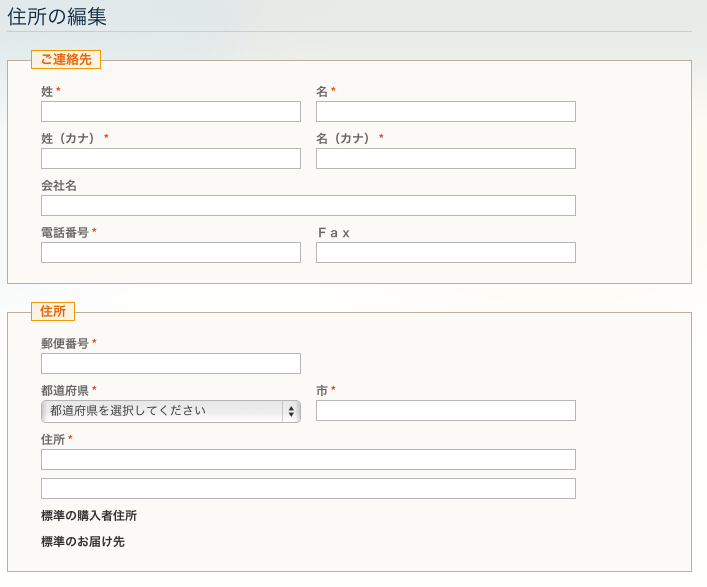Select the 電話番号 phone number field
Viewport: 707px width, 587px height.
click(170, 252)
